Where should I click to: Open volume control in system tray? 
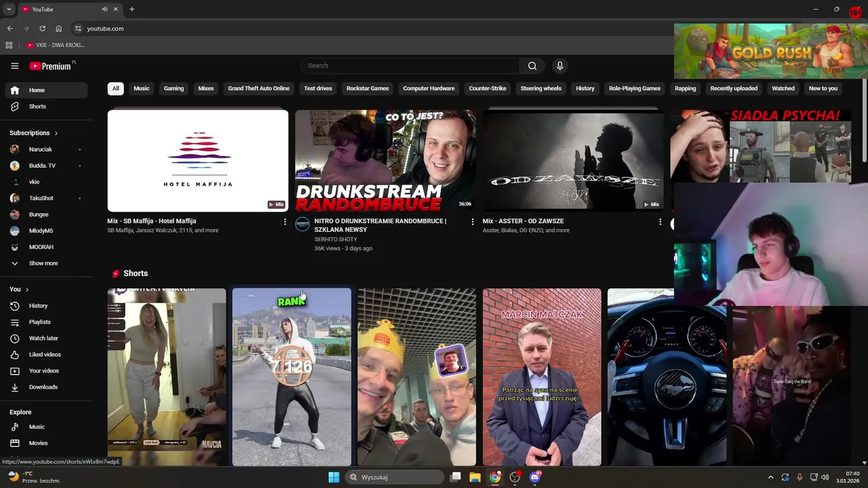pyautogui.click(x=825, y=477)
